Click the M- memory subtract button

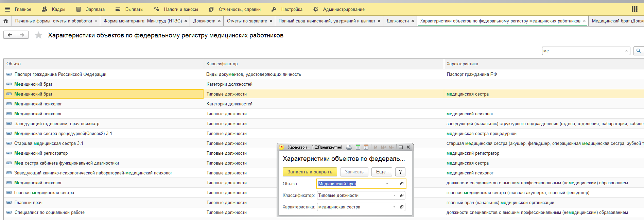[391, 147]
